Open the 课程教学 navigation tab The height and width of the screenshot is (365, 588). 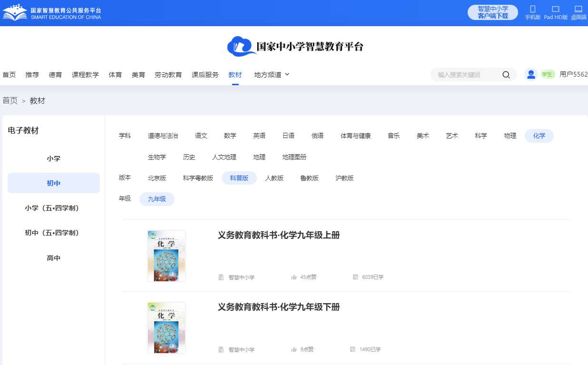(x=85, y=75)
